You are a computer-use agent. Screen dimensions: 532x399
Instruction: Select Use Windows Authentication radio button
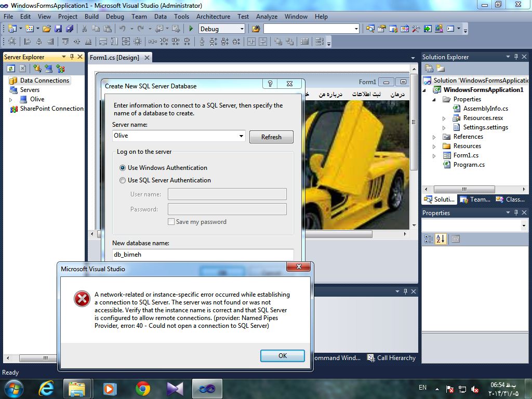click(x=123, y=168)
